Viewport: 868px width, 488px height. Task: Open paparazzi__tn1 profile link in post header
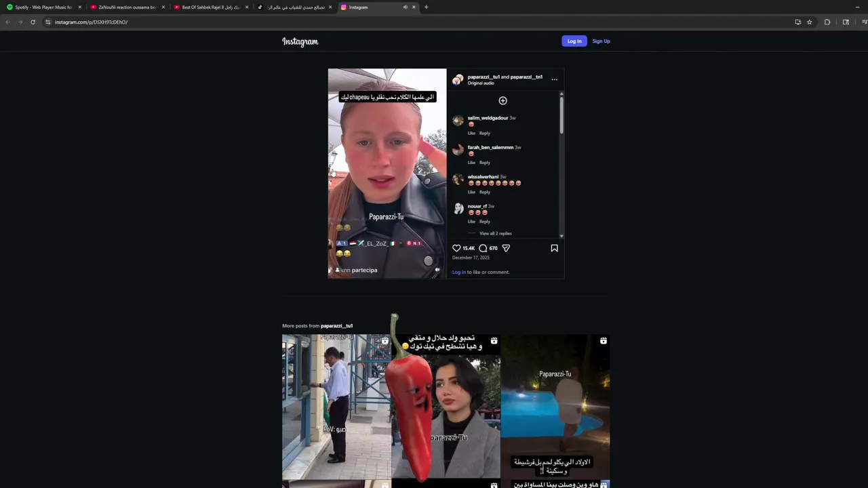click(x=526, y=77)
